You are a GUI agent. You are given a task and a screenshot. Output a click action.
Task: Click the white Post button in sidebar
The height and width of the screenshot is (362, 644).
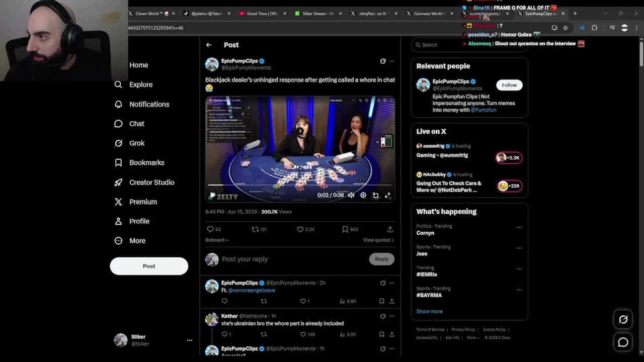(149, 266)
